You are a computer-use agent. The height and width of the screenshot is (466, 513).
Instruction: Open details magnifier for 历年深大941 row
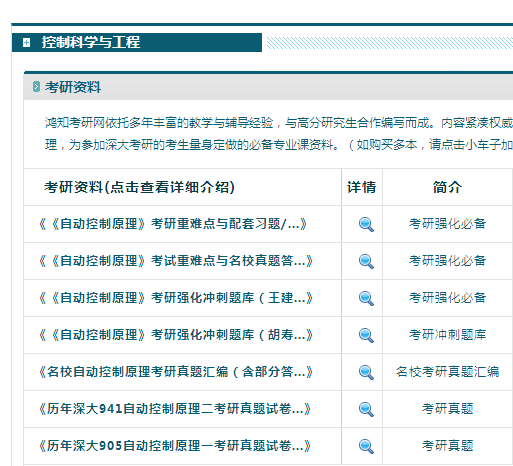point(366,409)
